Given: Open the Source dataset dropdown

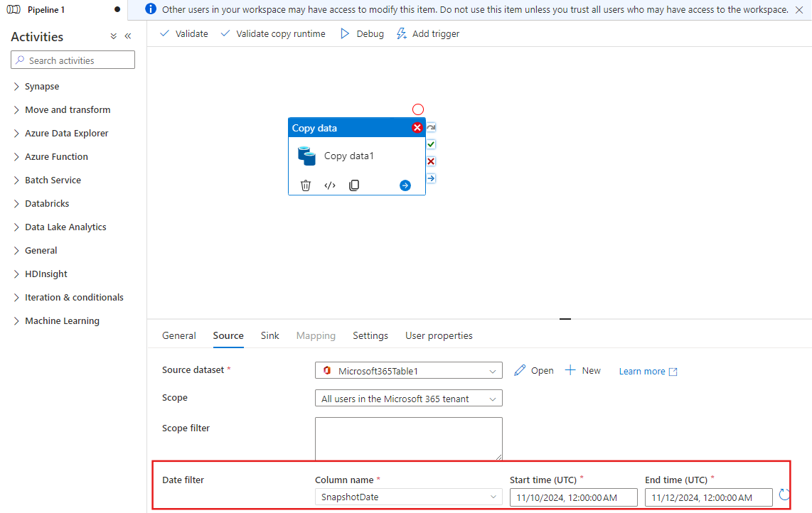Looking at the screenshot, I should (409, 371).
